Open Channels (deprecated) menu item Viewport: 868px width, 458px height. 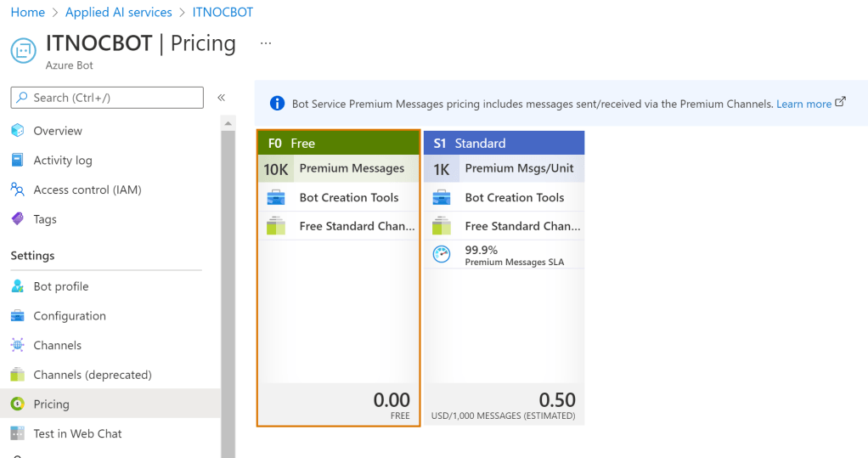tap(92, 375)
